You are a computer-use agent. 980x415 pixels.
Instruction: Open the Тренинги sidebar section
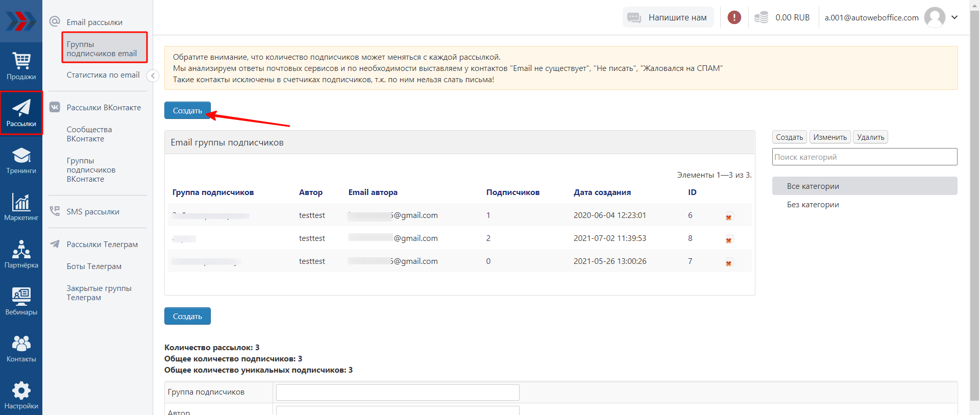click(x=21, y=160)
